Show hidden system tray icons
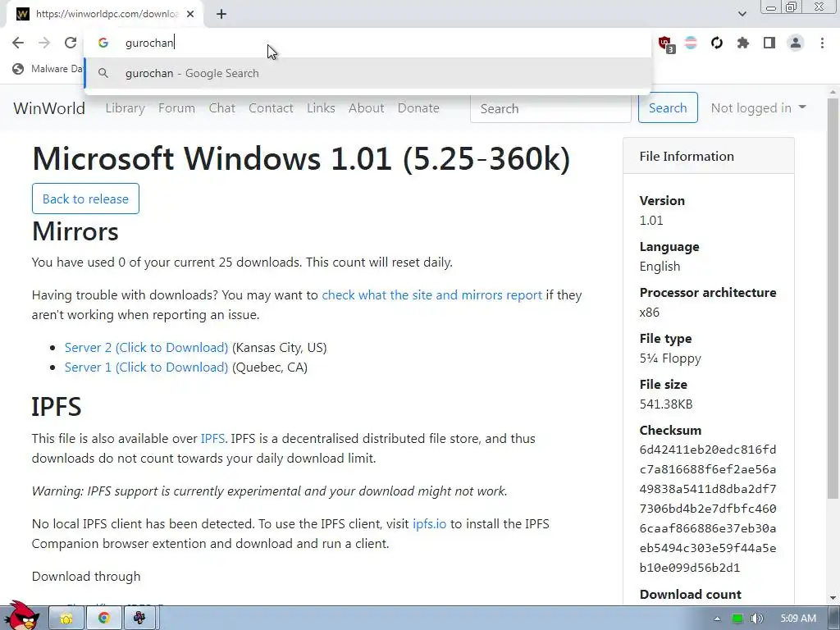Image resolution: width=840 pixels, height=630 pixels. click(717, 619)
